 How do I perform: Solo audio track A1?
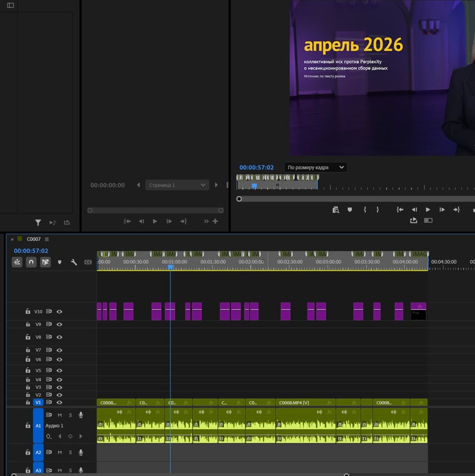click(71, 415)
